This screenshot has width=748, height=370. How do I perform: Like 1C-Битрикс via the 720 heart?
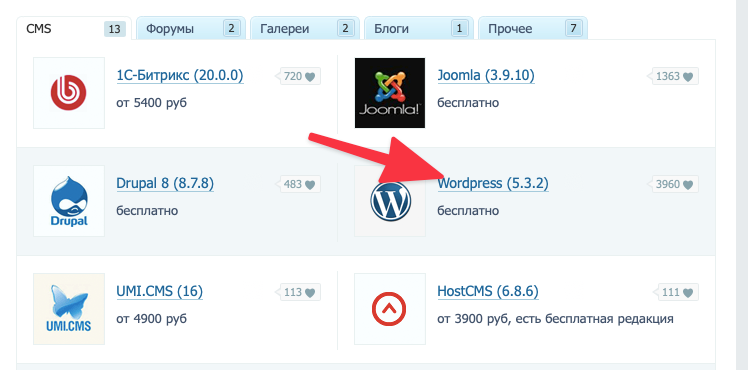point(310,76)
